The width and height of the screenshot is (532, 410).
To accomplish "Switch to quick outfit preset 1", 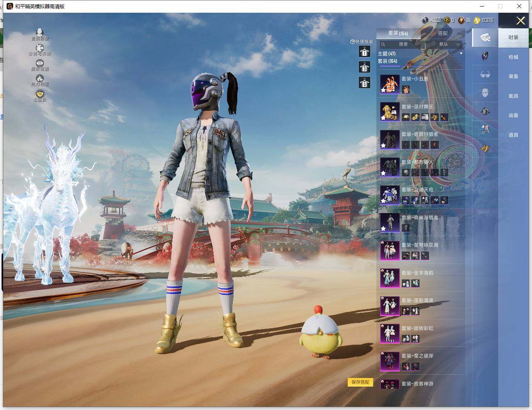I will [365, 52].
